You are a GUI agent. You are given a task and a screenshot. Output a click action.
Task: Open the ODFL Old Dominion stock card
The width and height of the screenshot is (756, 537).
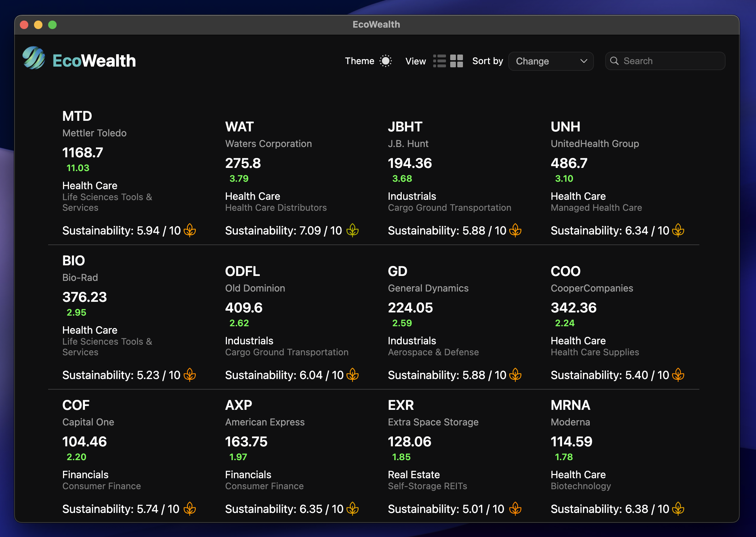tap(242, 271)
